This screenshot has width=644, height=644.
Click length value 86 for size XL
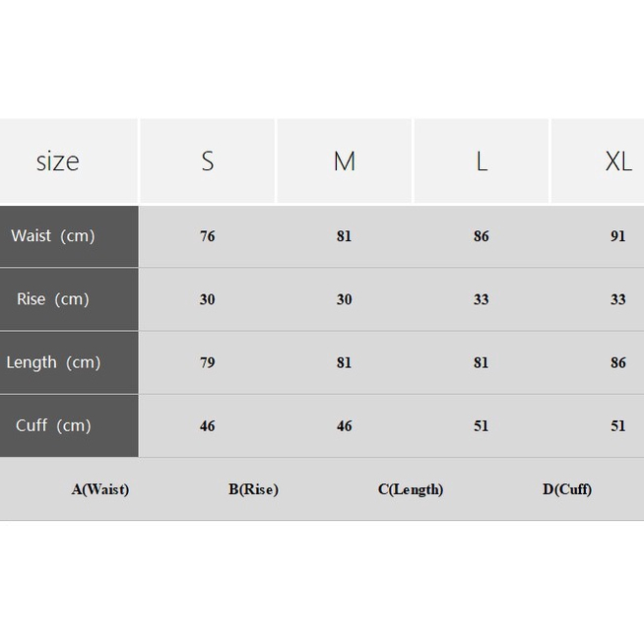617,362
